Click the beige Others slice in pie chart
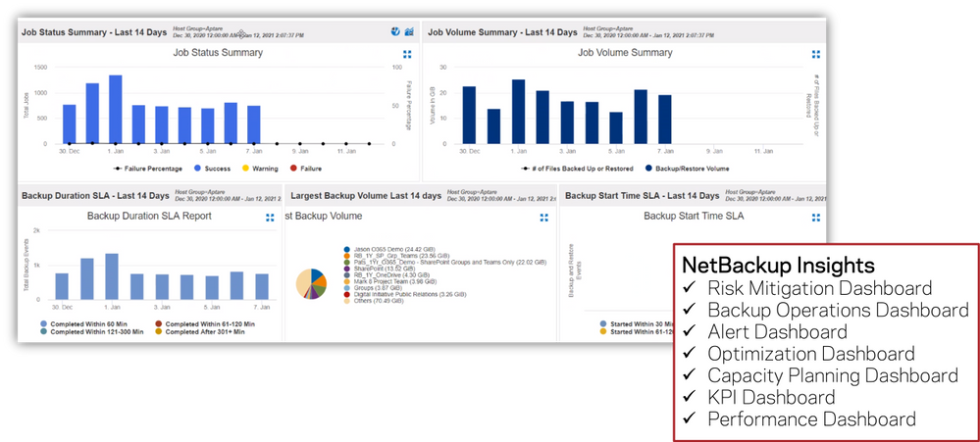The height and width of the screenshot is (442, 980). [x=302, y=281]
